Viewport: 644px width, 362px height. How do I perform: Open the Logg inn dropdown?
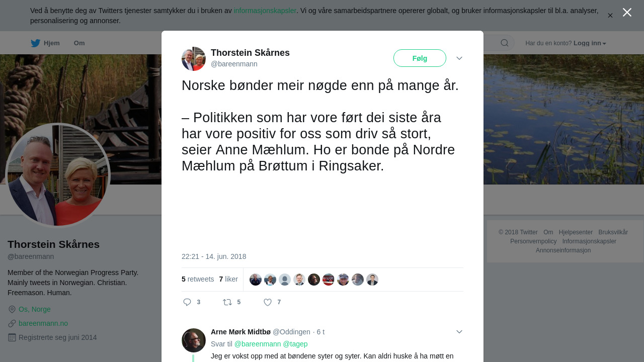pos(590,43)
